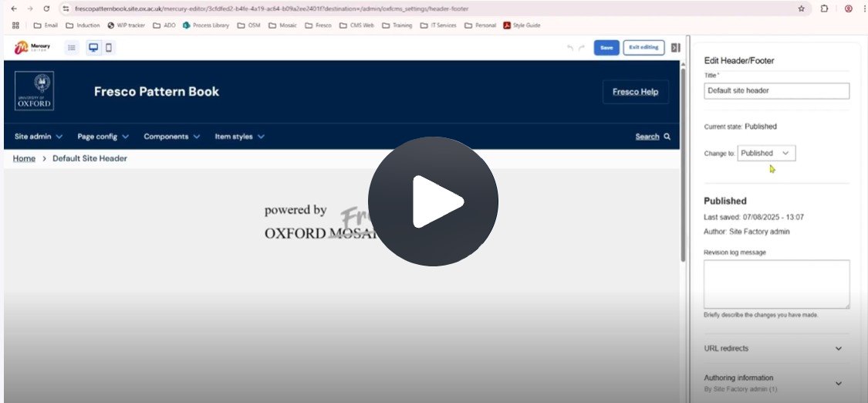Open the IT Services bookmark folder
868x403 pixels.
(x=438, y=25)
